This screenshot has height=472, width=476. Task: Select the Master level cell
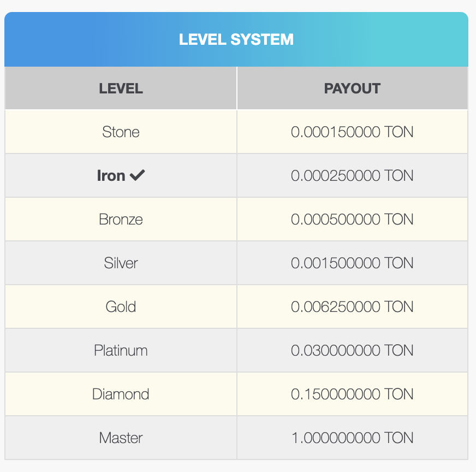click(x=121, y=438)
